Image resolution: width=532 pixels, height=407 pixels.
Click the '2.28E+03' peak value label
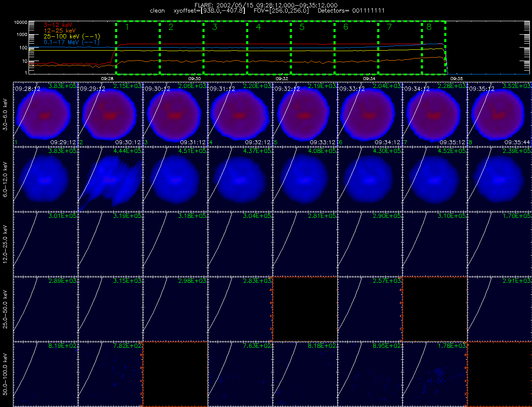pos(452,86)
